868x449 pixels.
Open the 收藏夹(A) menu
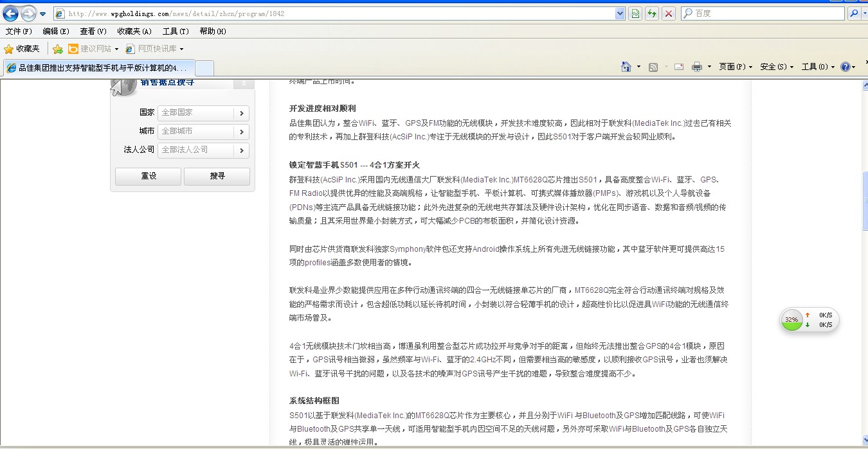[x=134, y=31]
